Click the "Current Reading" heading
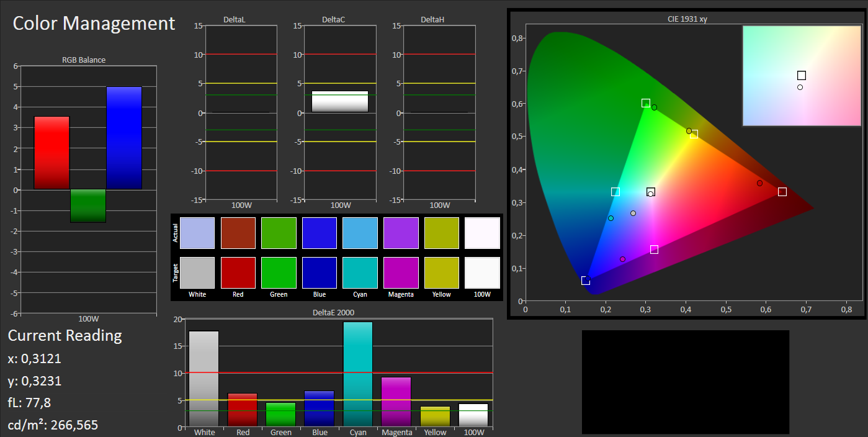 [x=65, y=336]
